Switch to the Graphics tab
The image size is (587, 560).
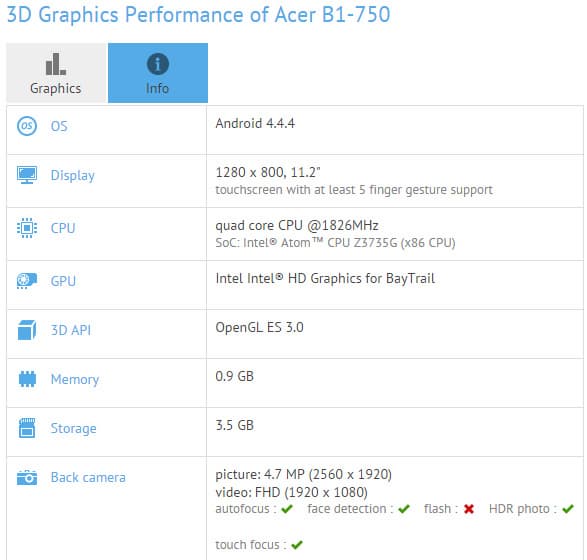(x=57, y=73)
